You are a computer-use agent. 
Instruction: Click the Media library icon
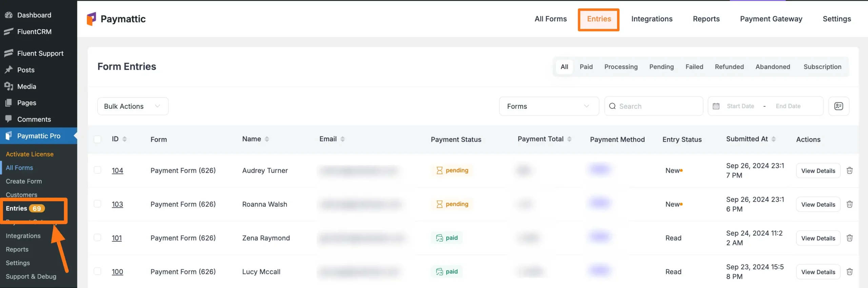point(8,86)
